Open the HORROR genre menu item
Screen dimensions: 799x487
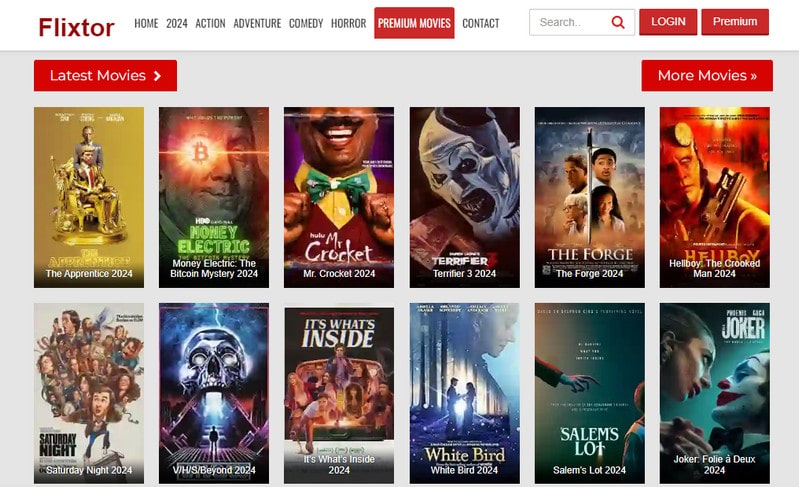349,23
